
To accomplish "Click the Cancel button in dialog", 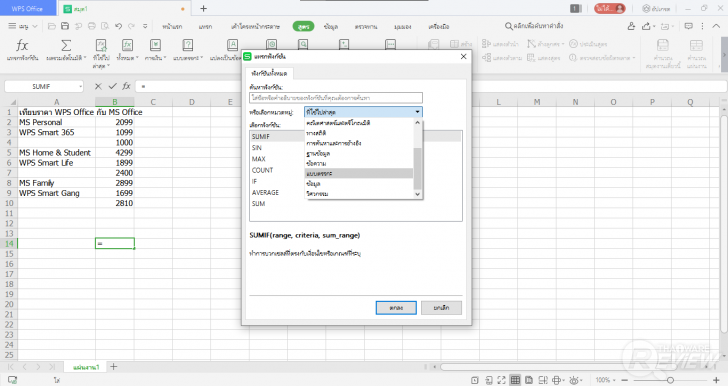I will pos(441,307).
